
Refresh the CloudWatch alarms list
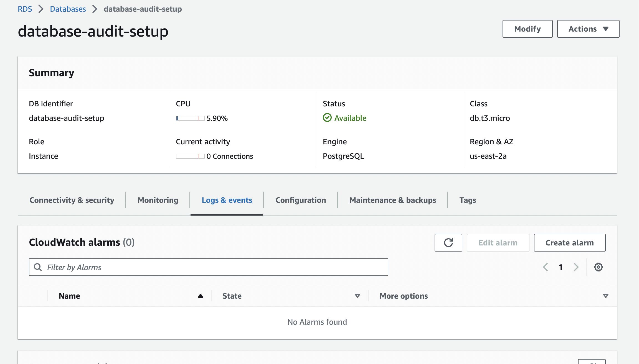coord(448,243)
